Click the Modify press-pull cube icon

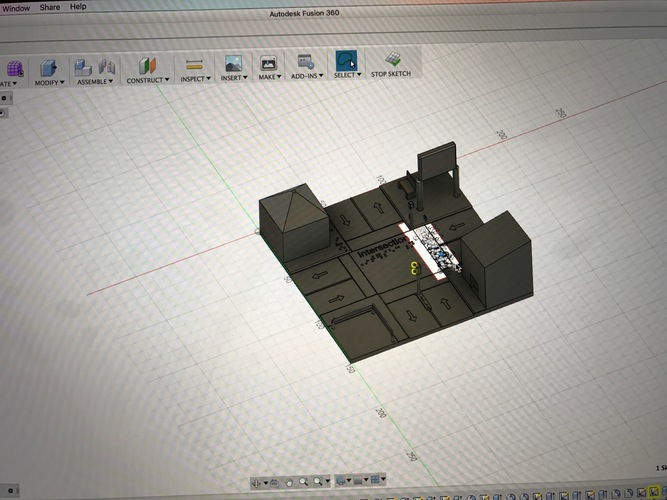[48, 68]
